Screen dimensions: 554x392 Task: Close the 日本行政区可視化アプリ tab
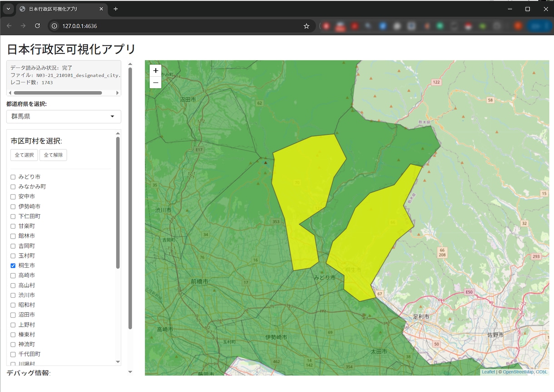pos(101,9)
